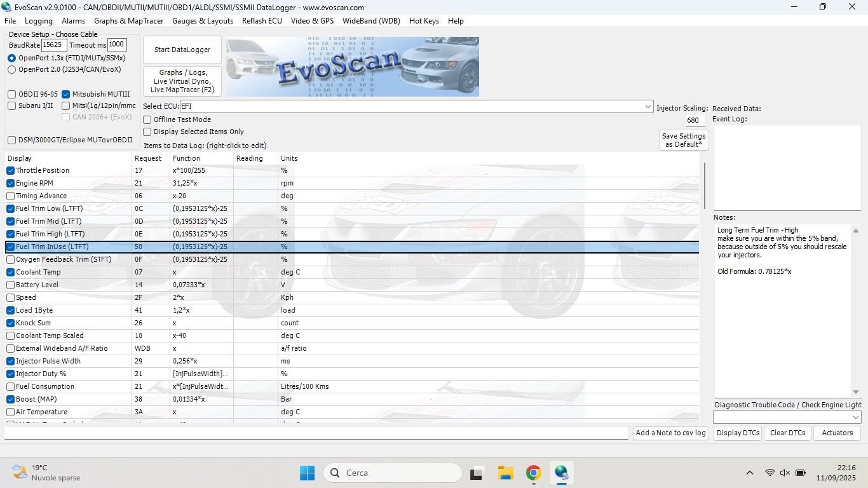868x488 pixels.
Task: Click the EvoScan taskbar icon
Action: 561,473
